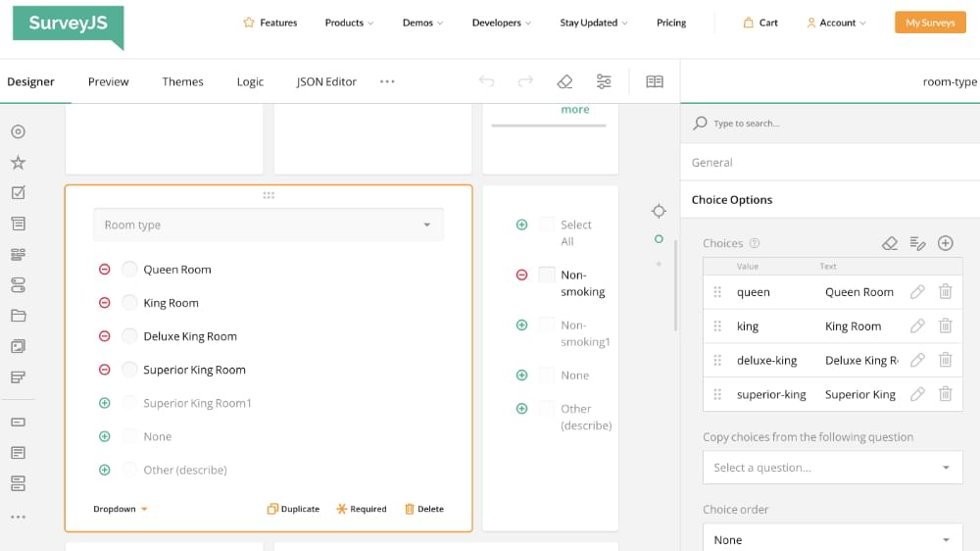Undo the last change

[486, 81]
